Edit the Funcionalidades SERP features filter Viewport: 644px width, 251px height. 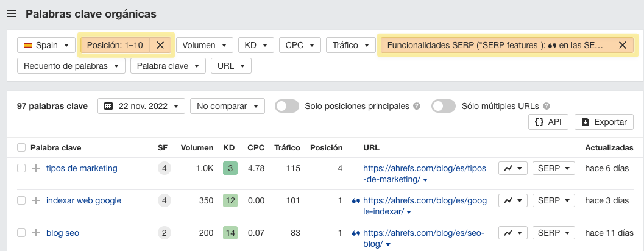tap(496, 45)
